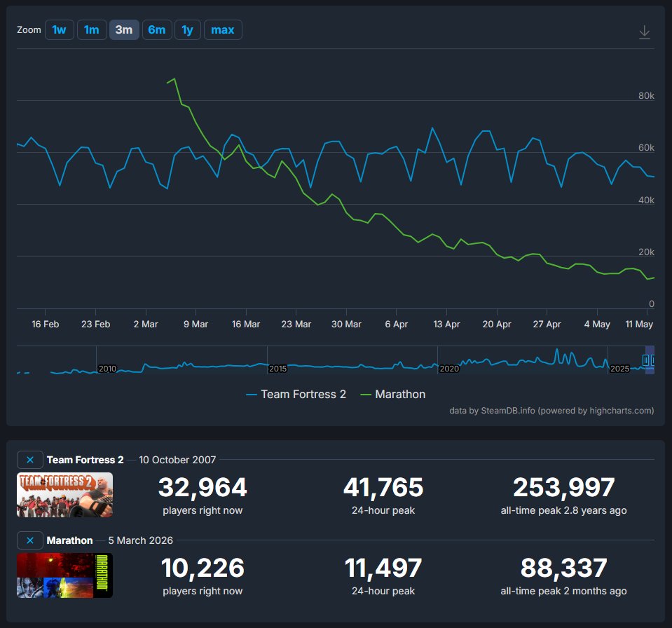Viewport: 672px width, 628px height.
Task: Click the all-time peak 2 months ago text
Action: click(563, 591)
